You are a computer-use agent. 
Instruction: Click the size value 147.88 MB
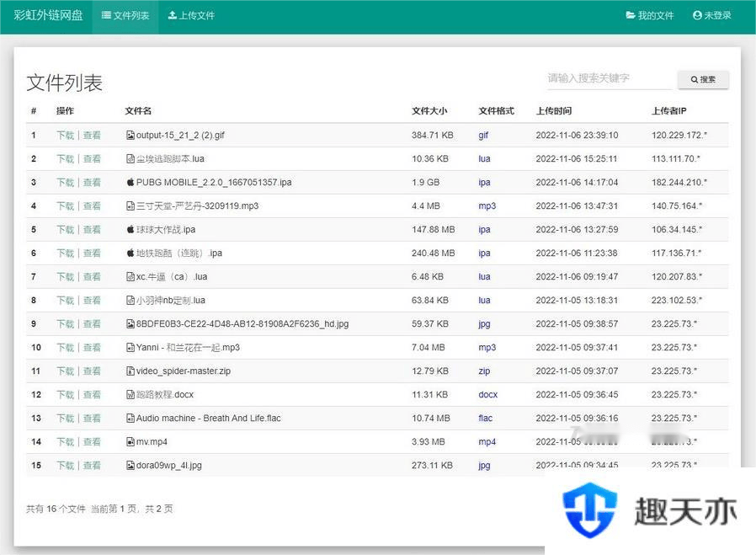[434, 230]
